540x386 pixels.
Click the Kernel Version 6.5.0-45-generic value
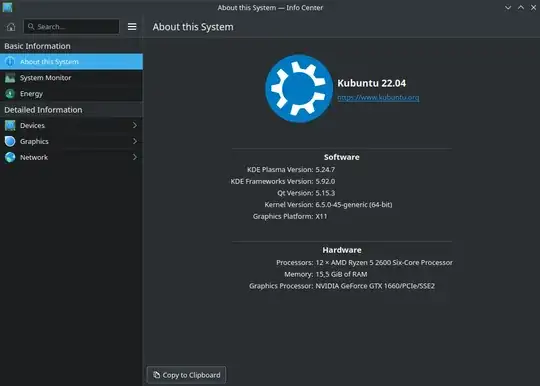(354, 205)
